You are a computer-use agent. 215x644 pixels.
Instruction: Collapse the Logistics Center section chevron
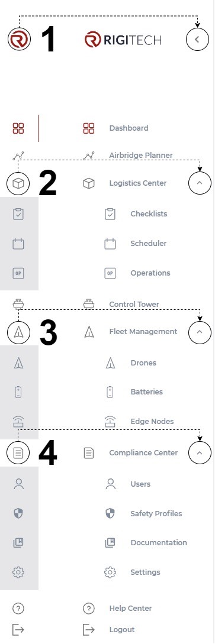200,183
